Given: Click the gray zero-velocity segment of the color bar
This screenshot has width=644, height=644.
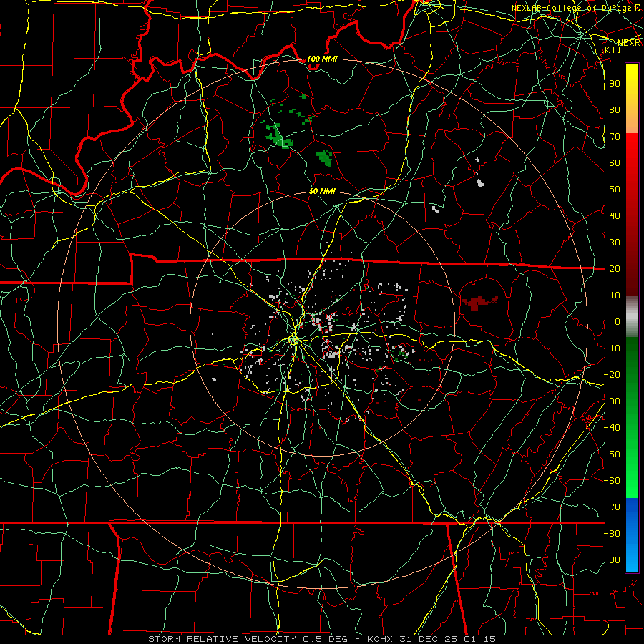Looking at the screenshot, I should [x=632, y=316].
